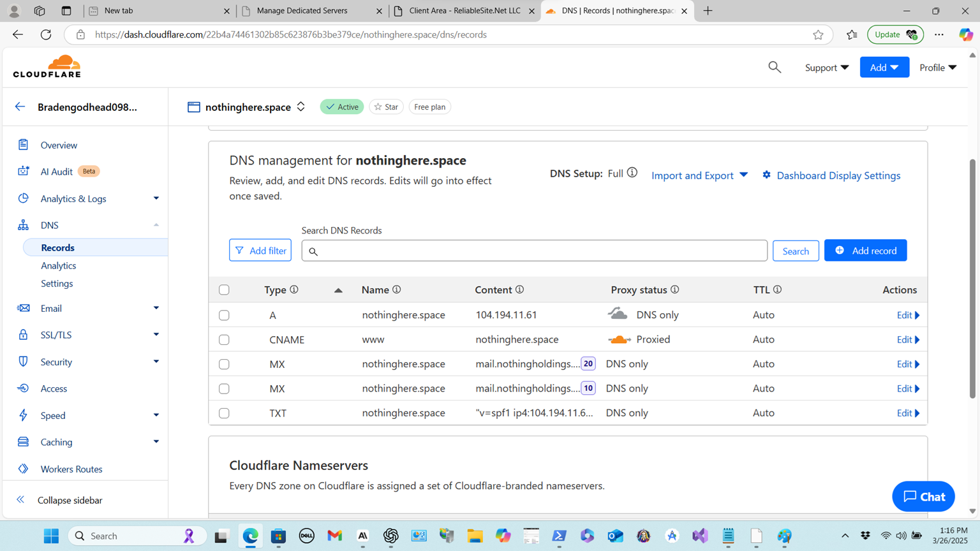Open the Import and Export dropdown
Viewport: 980px width, 551px height.
tap(699, 175)
